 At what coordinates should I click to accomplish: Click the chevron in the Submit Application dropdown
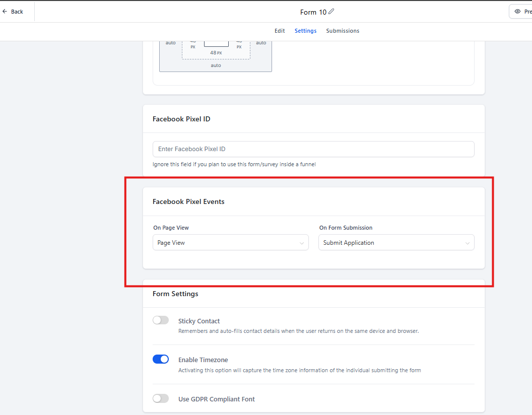[468, 243]
